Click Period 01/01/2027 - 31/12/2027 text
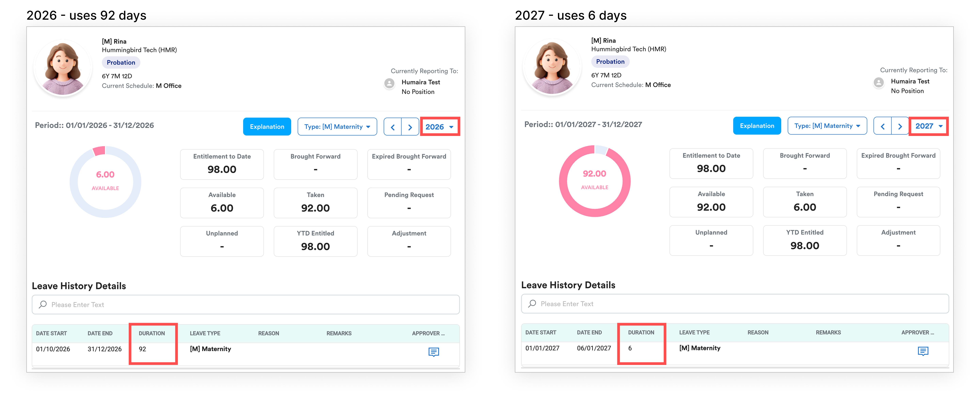 pos(583,125)
